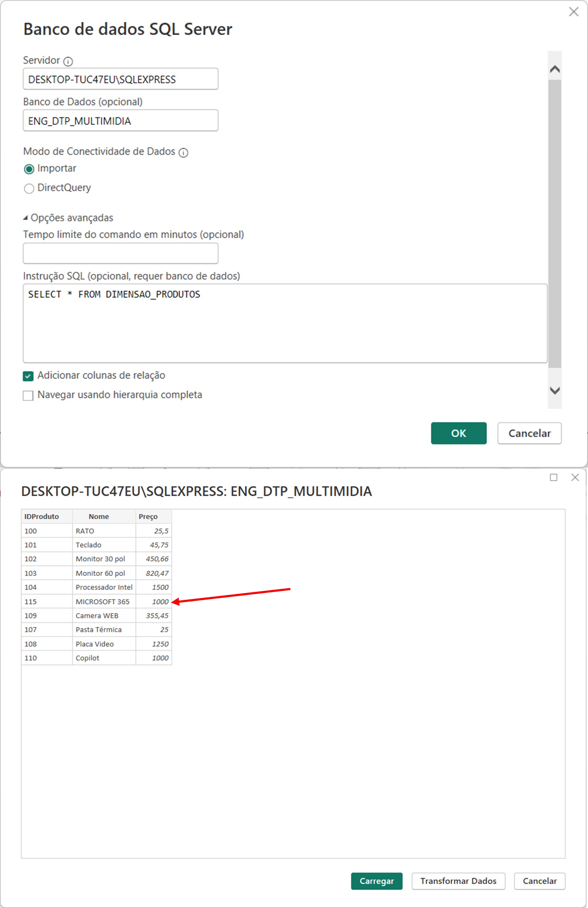
Task: Click the price cell 450,66
Action: tap(154, 559)
